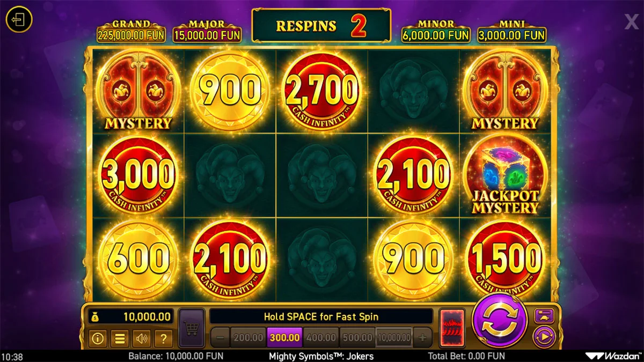Open the hamburger menu icon
This screenshot has width=644, height=362.
pos(119,338)
